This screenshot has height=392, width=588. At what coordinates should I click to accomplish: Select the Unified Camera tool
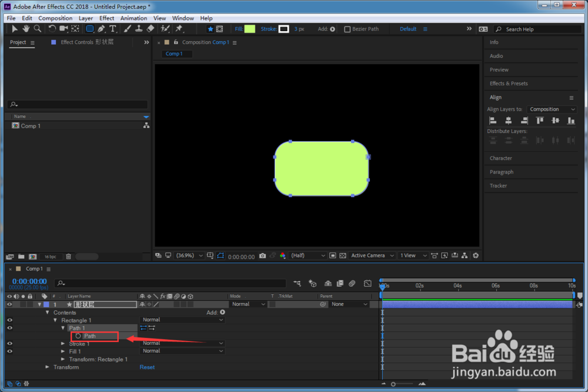pos(64,28)
